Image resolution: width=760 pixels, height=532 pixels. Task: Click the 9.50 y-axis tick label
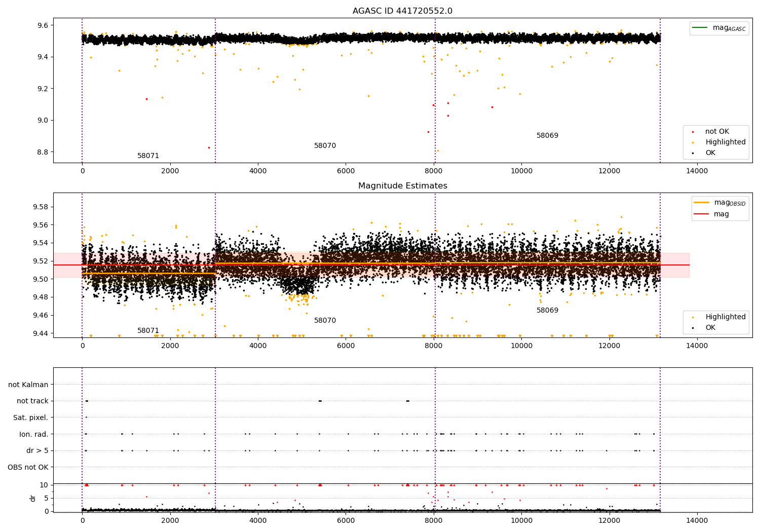point(41,279)
